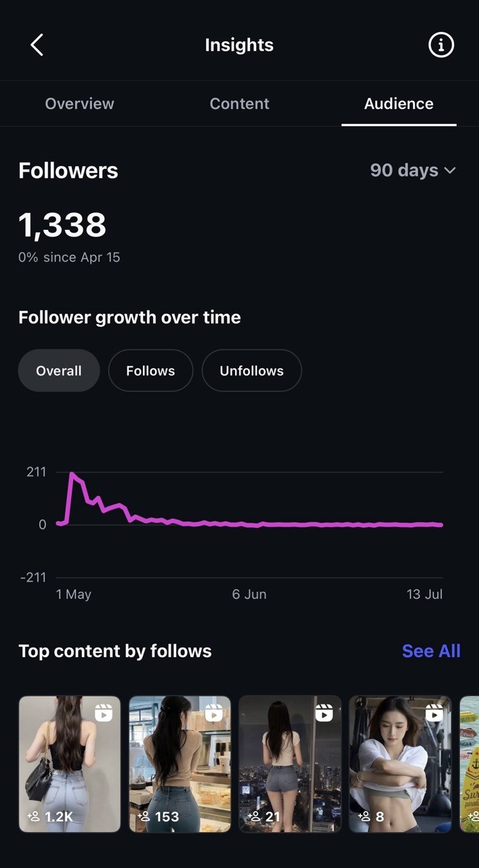This screenshot has width=479, height=868.
Task: Select the Audience tab
Action: tap(399, 104)
